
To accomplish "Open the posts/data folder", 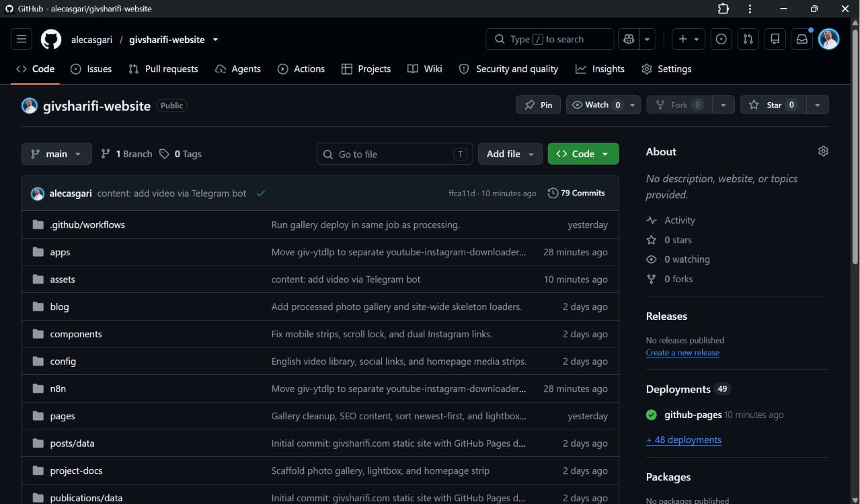I will click(x=72, y=444).
